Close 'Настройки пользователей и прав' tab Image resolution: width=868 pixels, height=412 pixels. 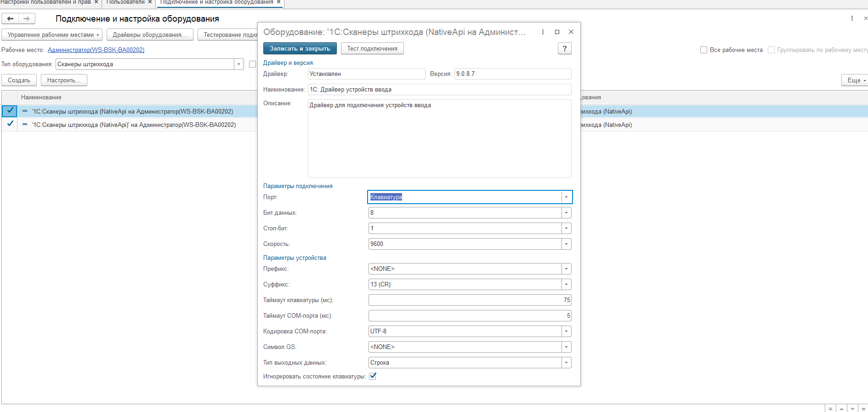pyautogui.click(x=96, y=2)
